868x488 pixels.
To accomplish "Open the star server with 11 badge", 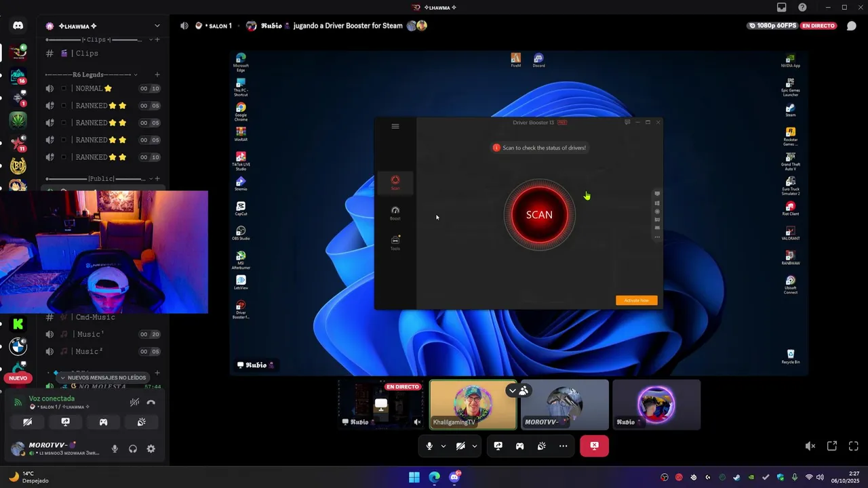I will [18, 143].
